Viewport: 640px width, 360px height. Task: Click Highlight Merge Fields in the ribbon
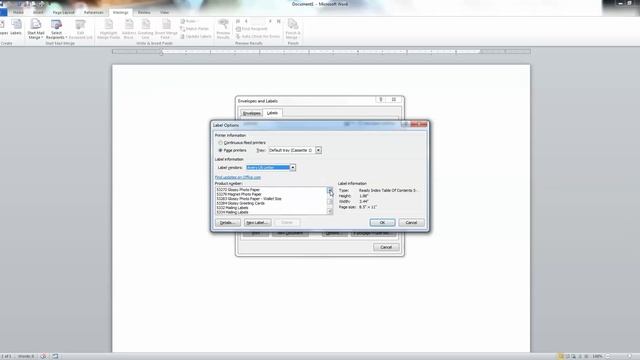[x=109, y=29]
